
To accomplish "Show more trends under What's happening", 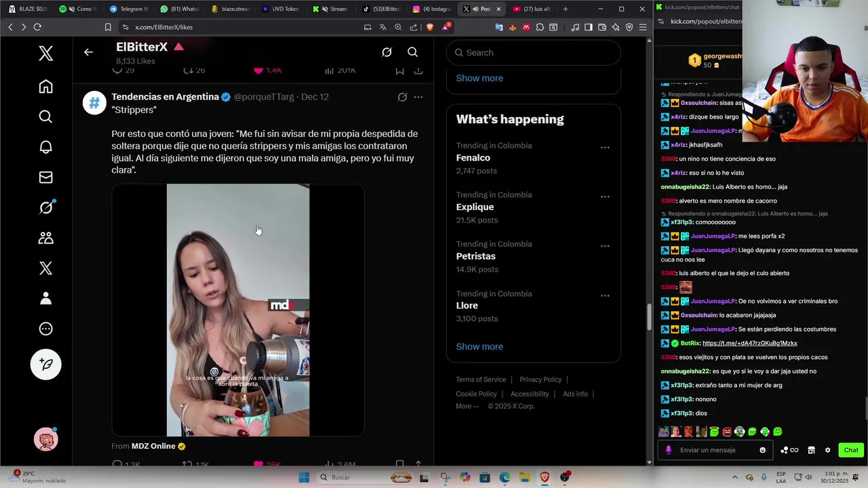I will pyautogui.click(x=479, y=346).
